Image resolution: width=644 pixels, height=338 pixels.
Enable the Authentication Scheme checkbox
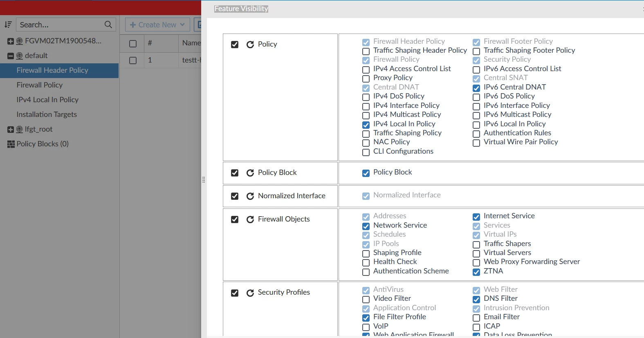click(x=366, y=272)
